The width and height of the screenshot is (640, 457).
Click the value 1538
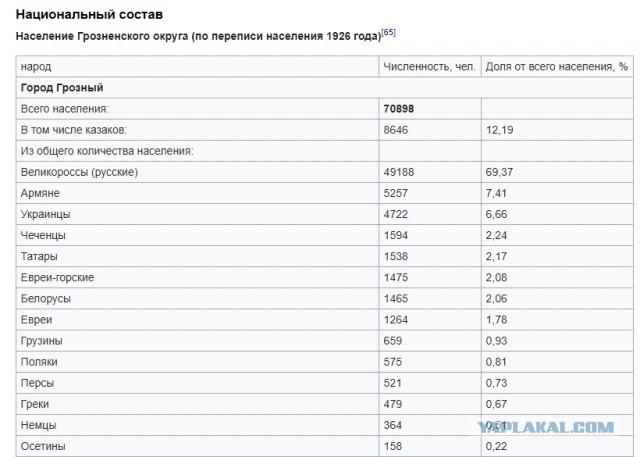(x=396, y=257)
